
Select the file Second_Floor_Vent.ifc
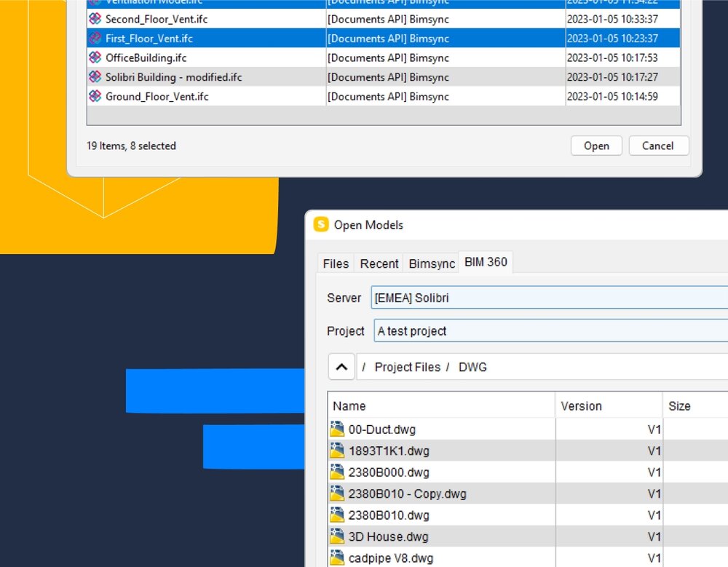pos(384,19)
